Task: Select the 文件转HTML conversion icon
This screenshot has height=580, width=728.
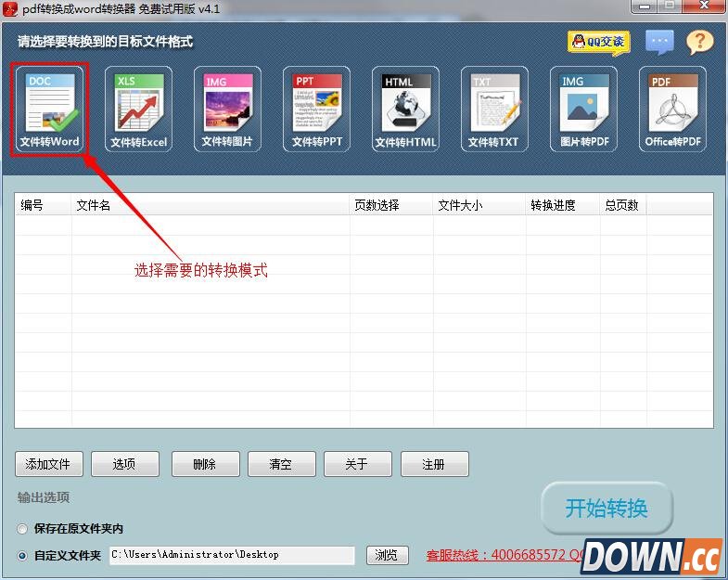Action: pos(405,110)
